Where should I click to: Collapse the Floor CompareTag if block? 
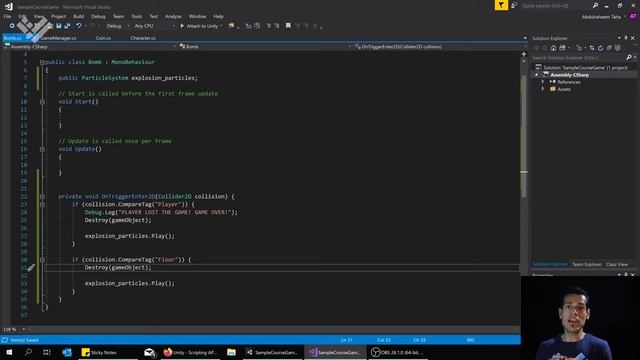click(42, 260)
